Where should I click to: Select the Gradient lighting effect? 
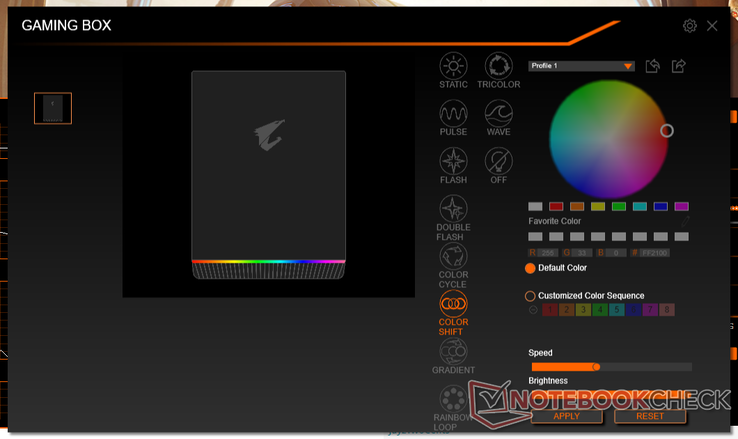click(453, 356)
